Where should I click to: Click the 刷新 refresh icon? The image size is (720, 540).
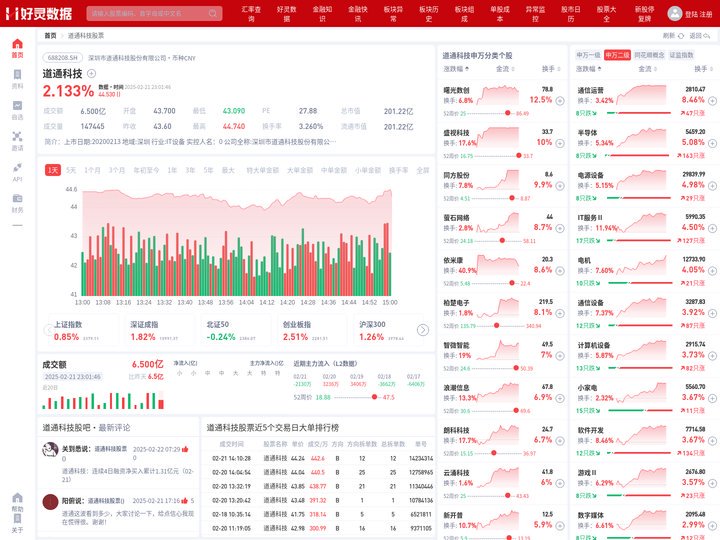tap(681, 35)
